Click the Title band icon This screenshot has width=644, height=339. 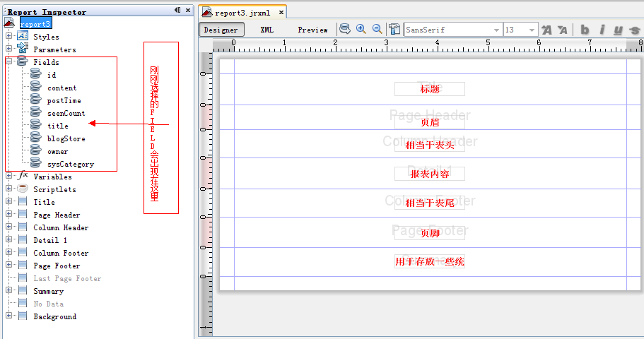(23, 201)
